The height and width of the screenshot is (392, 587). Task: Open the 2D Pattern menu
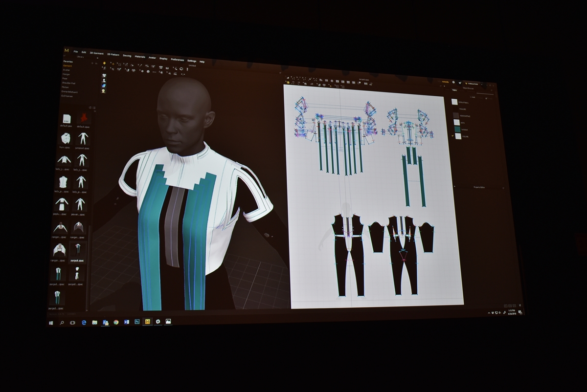pyautogui.click(x=113, y=54)
